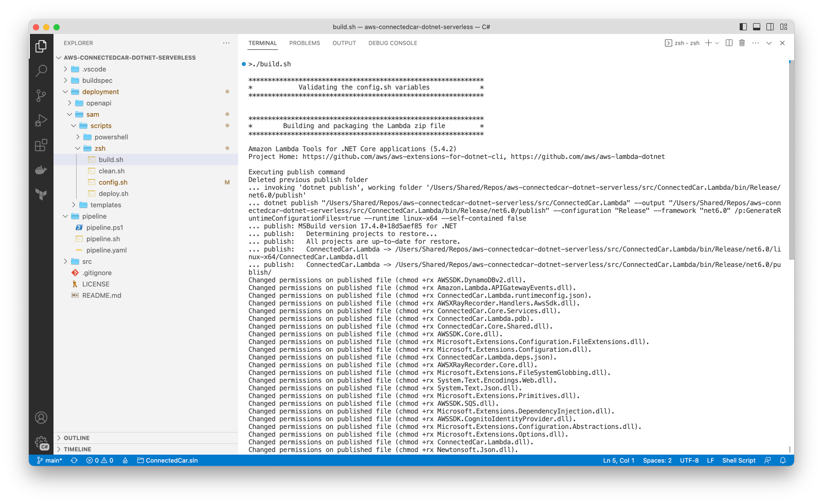Click the flame icon in status bar
The height and width of the screenshot is (504, 823).
(x=125, y=460)
